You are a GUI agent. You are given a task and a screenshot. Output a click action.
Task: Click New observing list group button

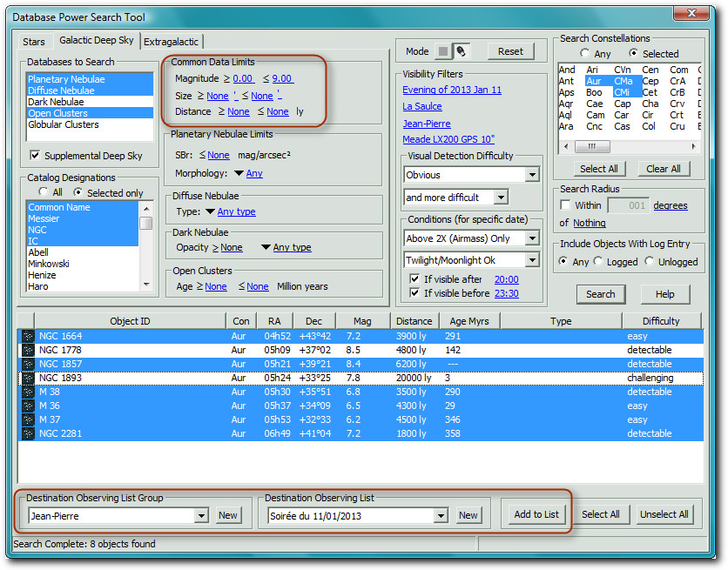point(228,515)
